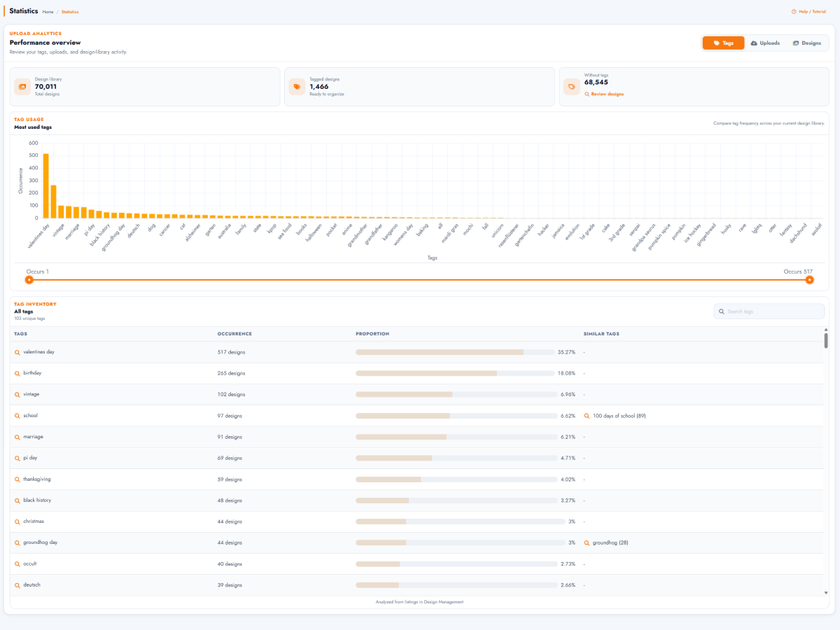Click the 517 designs occurrence cell
The width and height of the screenshot is (840, 630).
click(232, 352)
